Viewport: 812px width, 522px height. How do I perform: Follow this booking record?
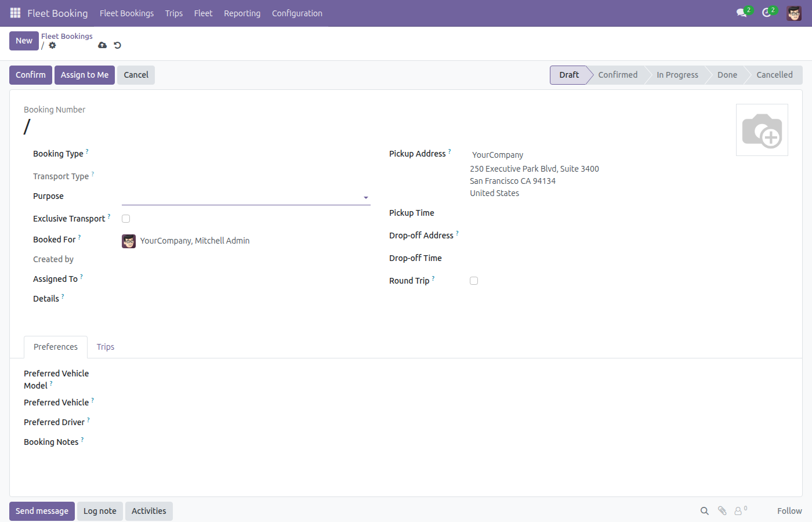coord(789,511)
